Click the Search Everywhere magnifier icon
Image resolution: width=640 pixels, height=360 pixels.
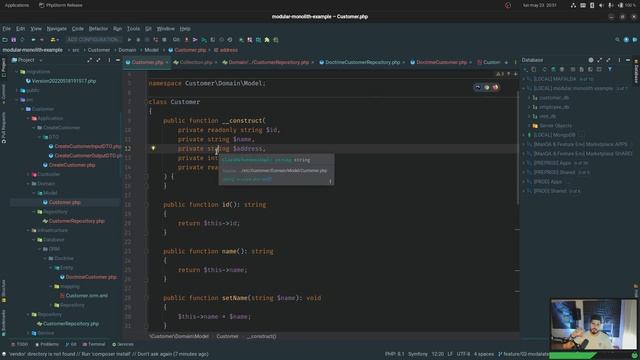[617, 40]
